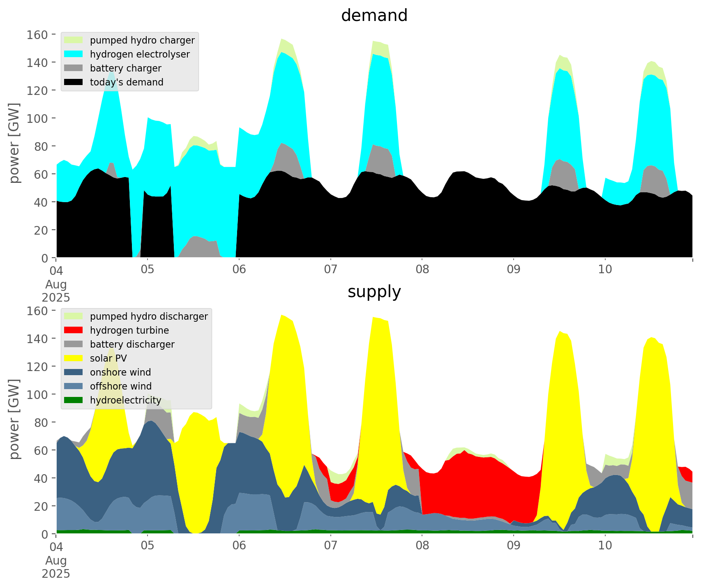
Task: Click the 09 date tick under supply chart
Action: click(513, 546)
